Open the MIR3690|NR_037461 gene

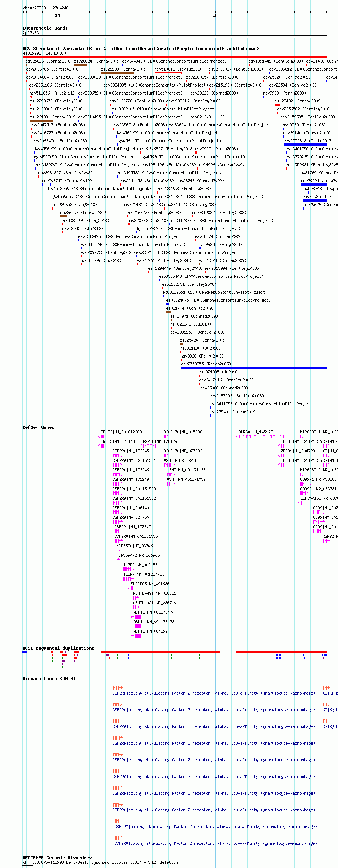[136, 546]
